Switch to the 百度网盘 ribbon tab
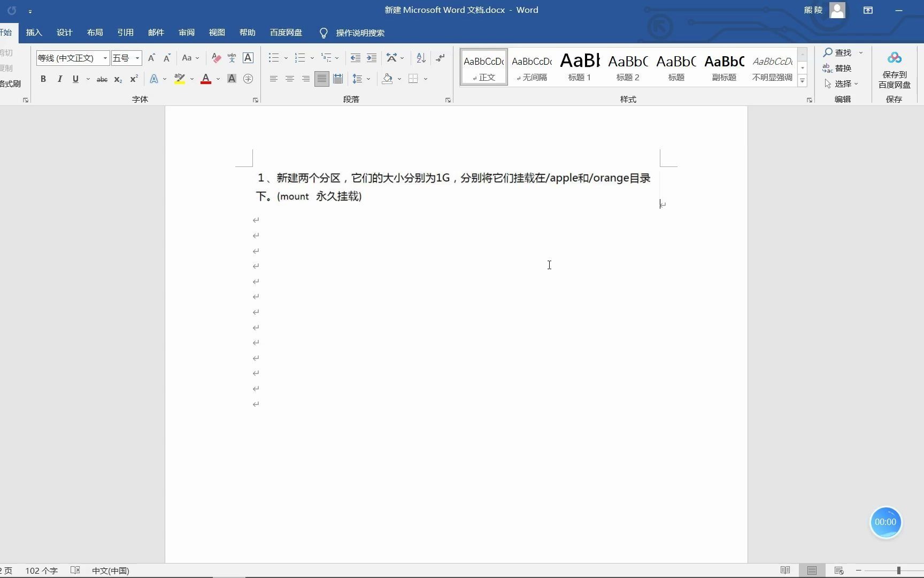The height and width of the screenshot is (578, 924). 286,32
